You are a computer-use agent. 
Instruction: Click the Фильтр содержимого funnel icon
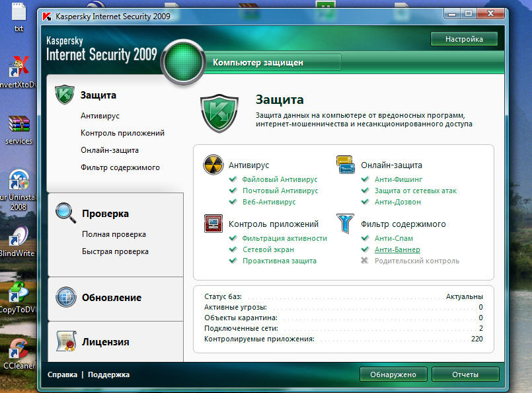(346, 224)
